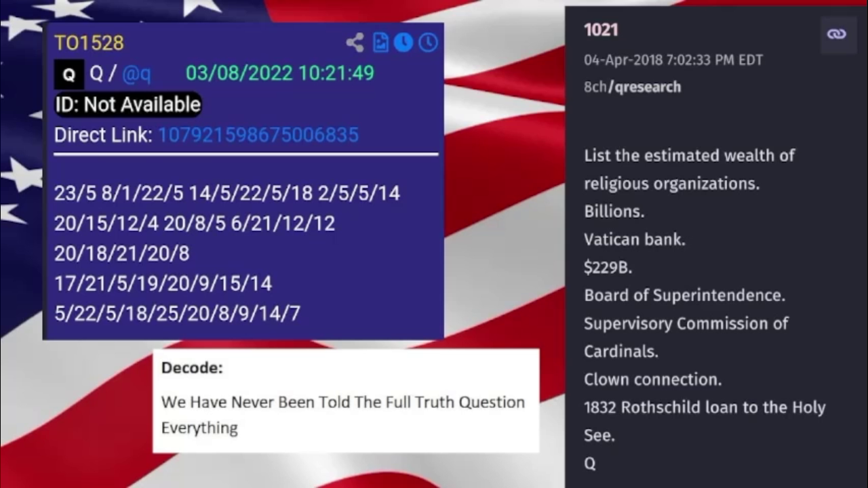Click the @q handle link
This screenshot has height=488, width=868.
pos(136,74)
